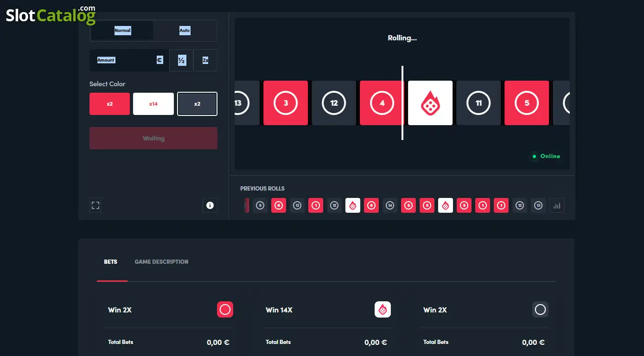Viewport: 644px width, 356px height.
Task: Click the Waiting bet button
Action: pos(153,138)
